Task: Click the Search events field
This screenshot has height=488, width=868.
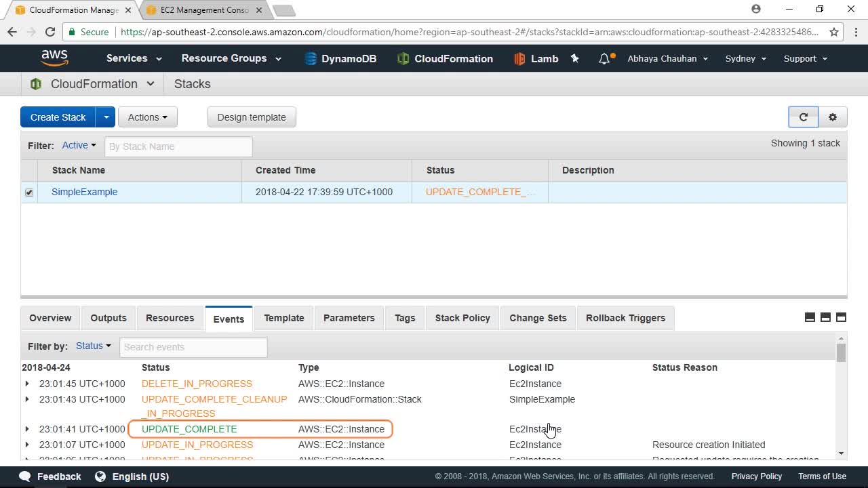Action: coord(193,347)
